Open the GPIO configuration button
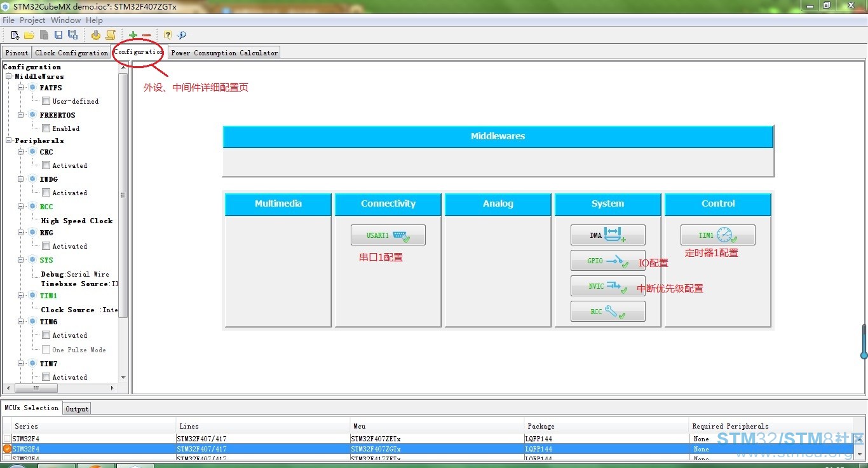Image resolution: width=868 pixels, height=468 pixels. point(608,261)
